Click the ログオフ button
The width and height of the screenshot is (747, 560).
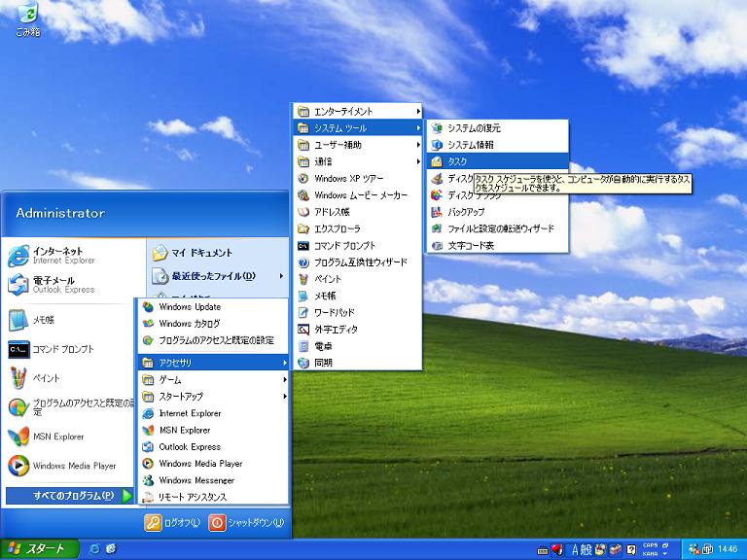coord(172,522)
